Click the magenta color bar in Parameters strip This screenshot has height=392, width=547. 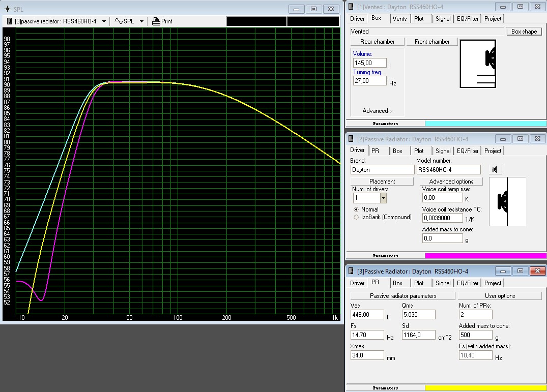tap(485, 256)
